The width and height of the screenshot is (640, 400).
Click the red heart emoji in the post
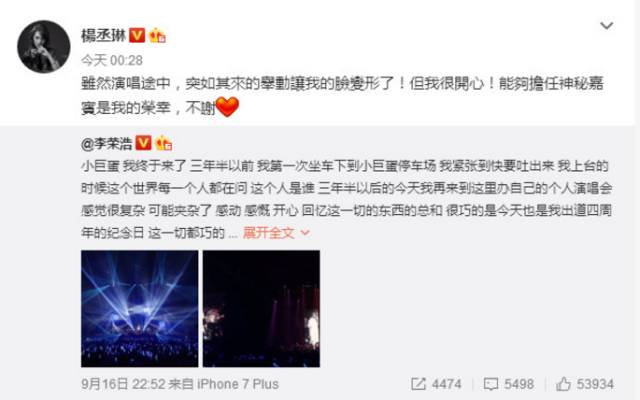[227, 107]
